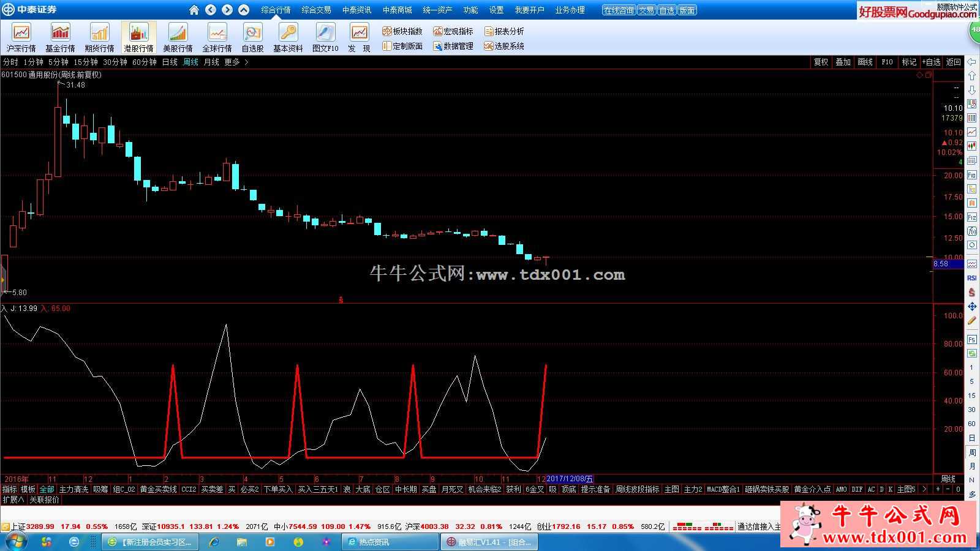The width and height of the screenshot is (980, 551).
Task: Select the sidebar RSI indicator icon
Action: (x=972, y=278)
